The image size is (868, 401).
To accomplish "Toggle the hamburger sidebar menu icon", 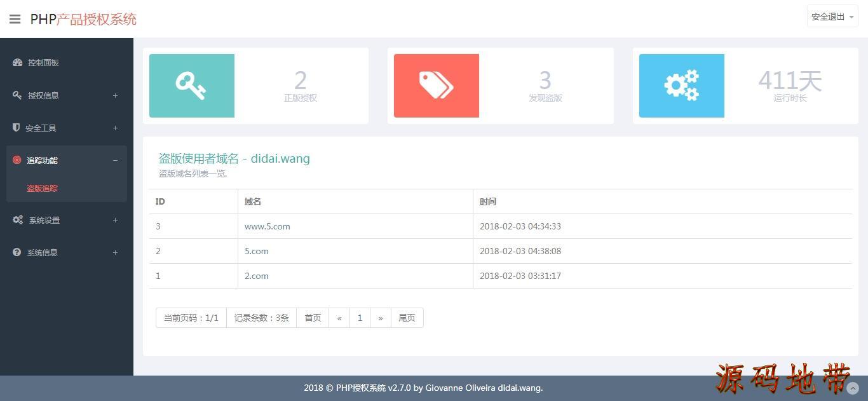I will click(15, 19).
